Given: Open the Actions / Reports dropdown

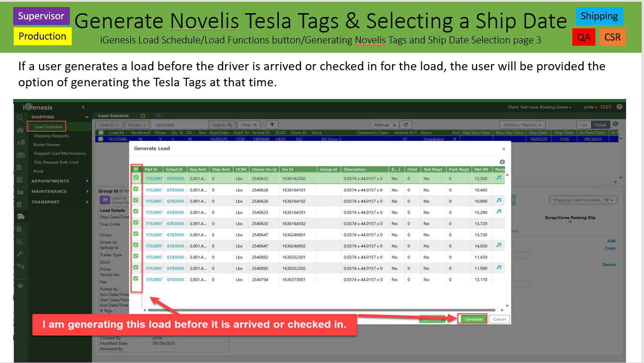Looking at the screenshot, I should 523,125.
